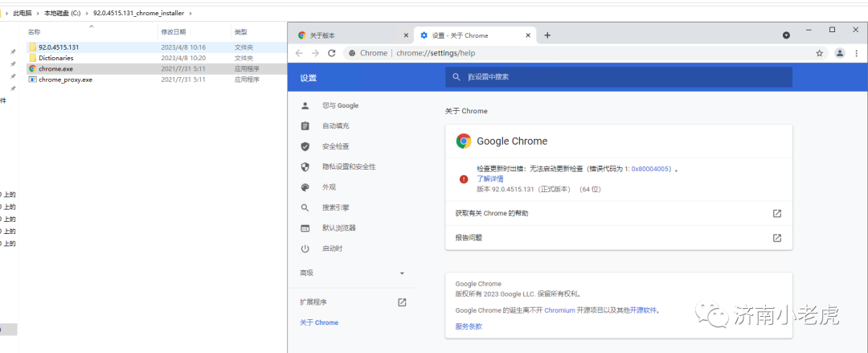Bookmark this page with star icon
Screen dimensions: 868x353
click(819, 53)
